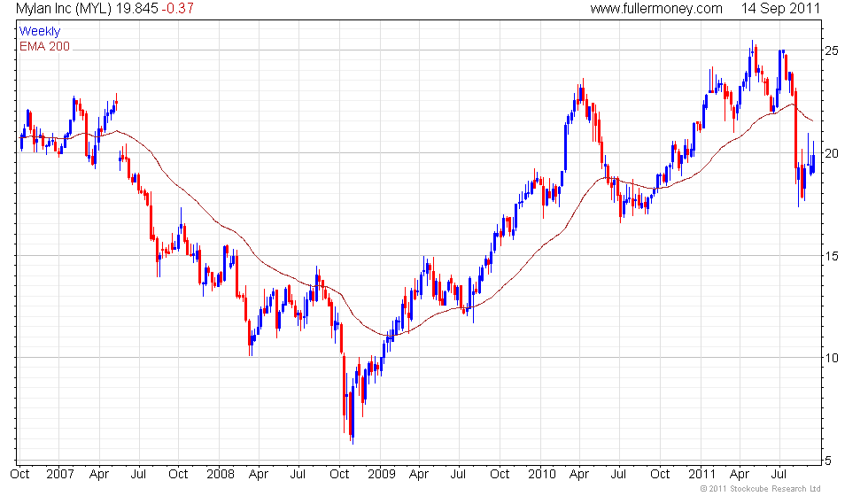Click the red change value -0.37
The width and height of the screenshot is (868, 496).
[x=178, y=9]
